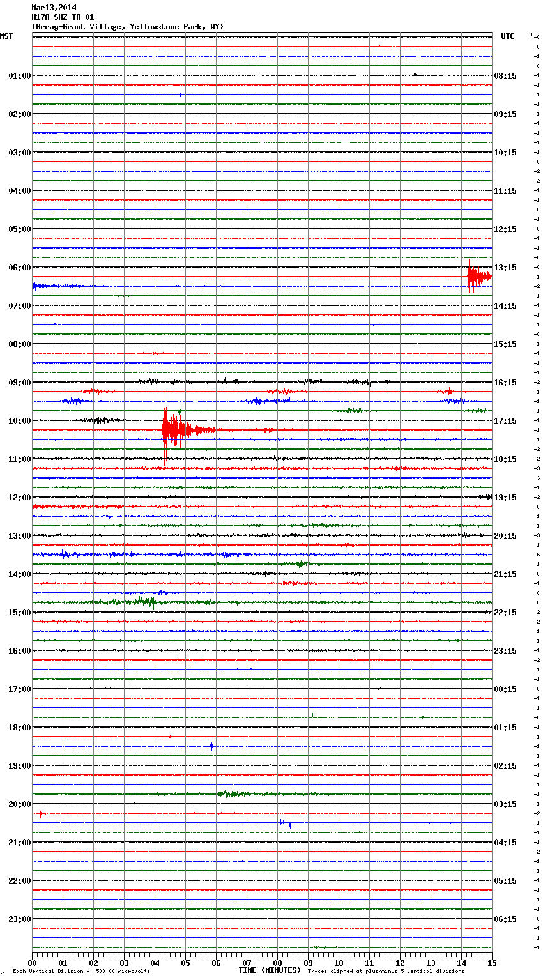Select the 03:00 MST row label

pos(20,153)
